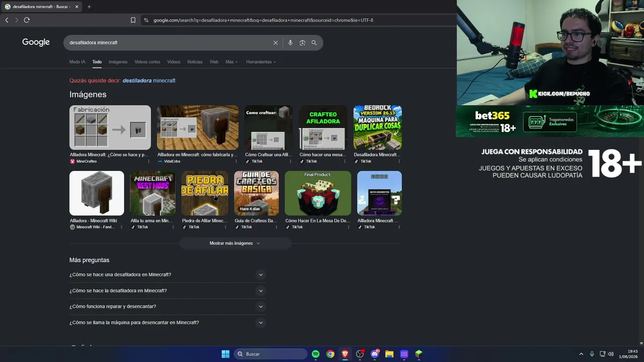Submit search with the magnifier icon
The width and height of the screenshot is (644, 362).
coord(314,43)
